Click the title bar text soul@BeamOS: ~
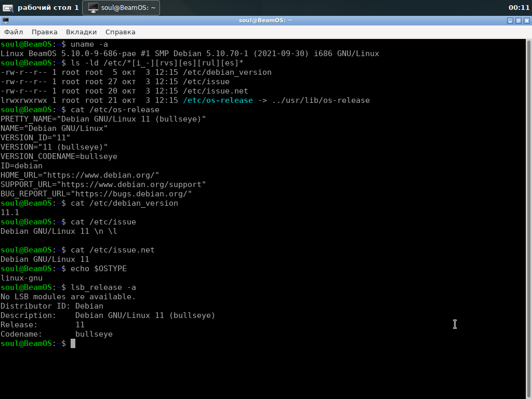The image size is (532, 399). [265, 20]
